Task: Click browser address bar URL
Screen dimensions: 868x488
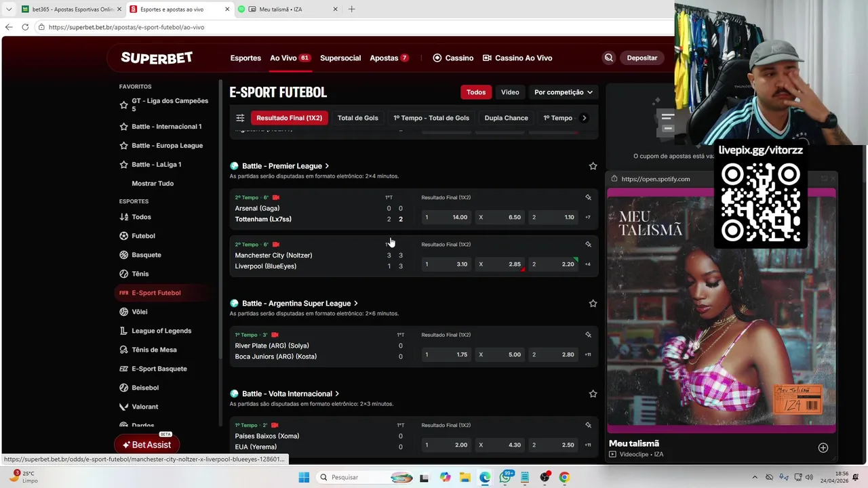Action: 126,27
